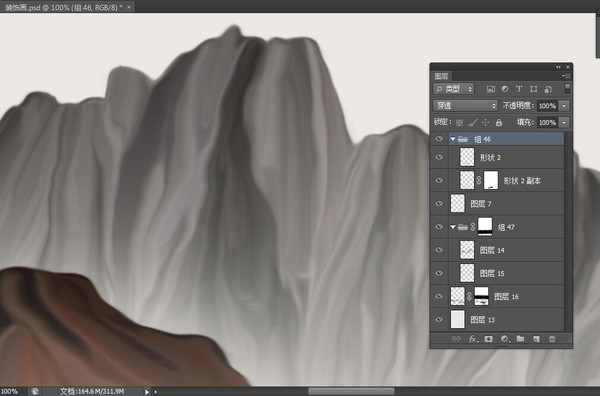
Task: Toggle visibility of 图层 16
Action: [x=439, y=296]
